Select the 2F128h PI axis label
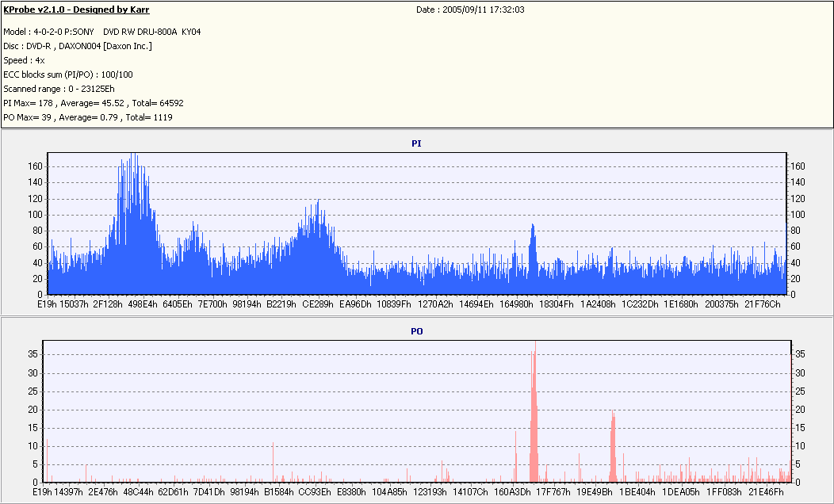834x504 pixels. click(108, 304)
